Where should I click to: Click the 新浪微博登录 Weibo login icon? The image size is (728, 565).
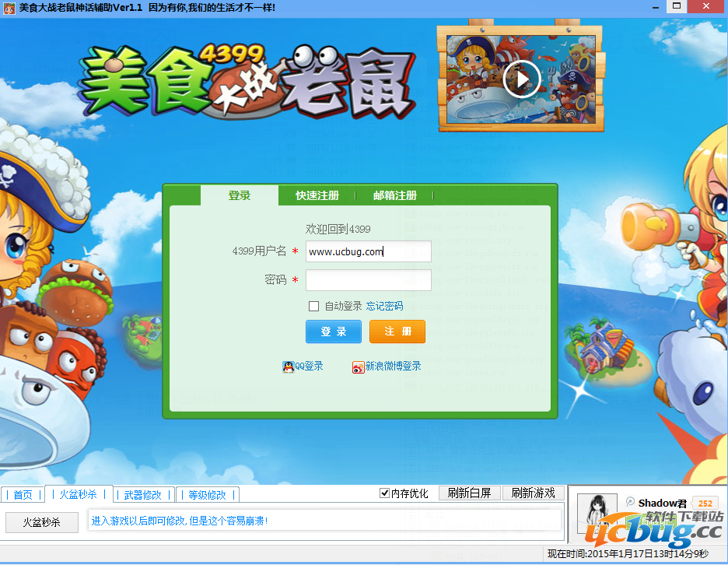point(359,366)
